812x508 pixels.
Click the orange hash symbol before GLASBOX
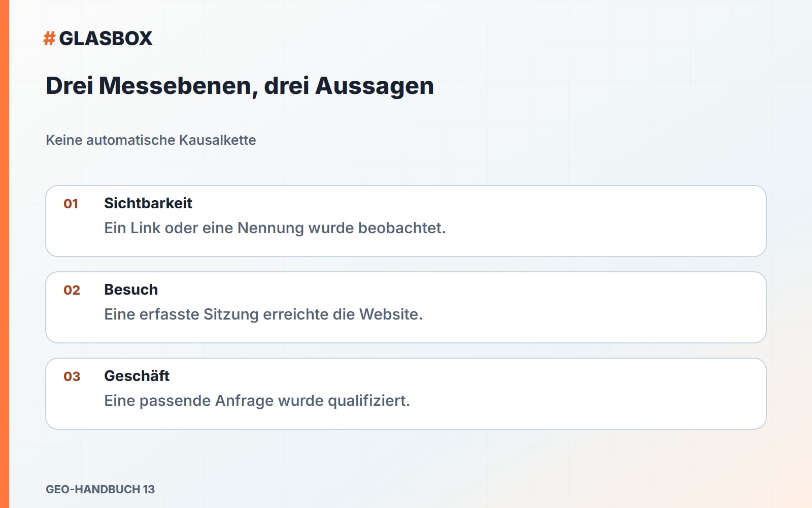(49, 38)
